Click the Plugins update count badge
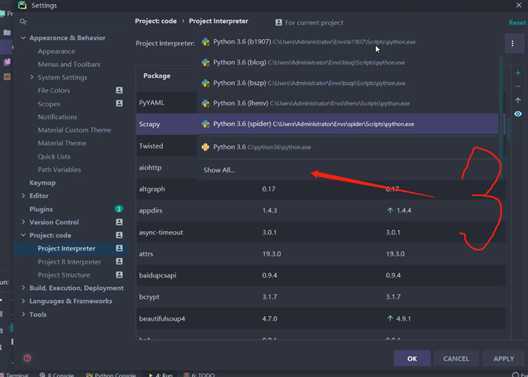This screenshot has width=528, height=377. pos(119,209)
